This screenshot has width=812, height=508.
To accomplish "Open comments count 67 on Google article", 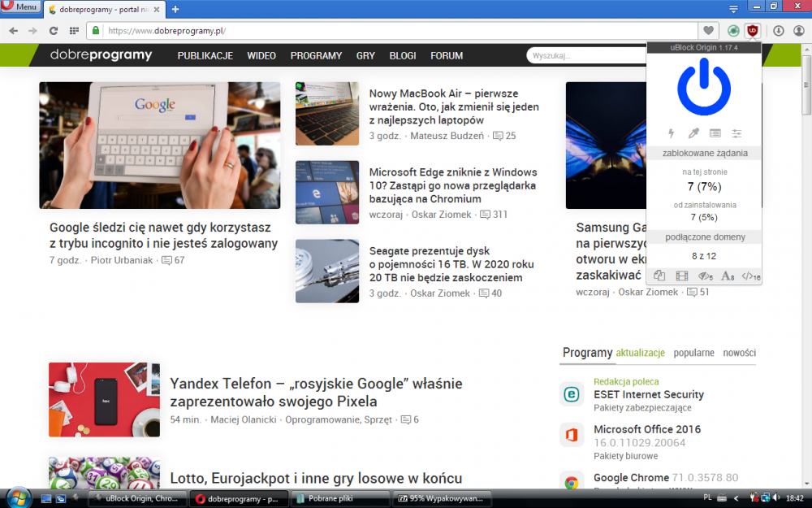I will coord(173,260).
